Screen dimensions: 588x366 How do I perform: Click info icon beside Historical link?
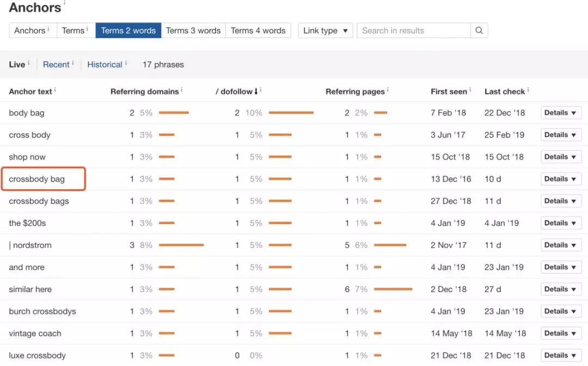pos(126,63)
